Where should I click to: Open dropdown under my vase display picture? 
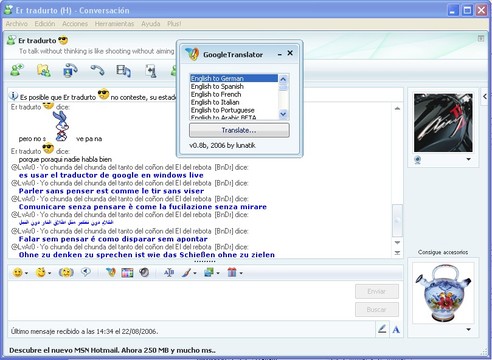pos(468,329)
